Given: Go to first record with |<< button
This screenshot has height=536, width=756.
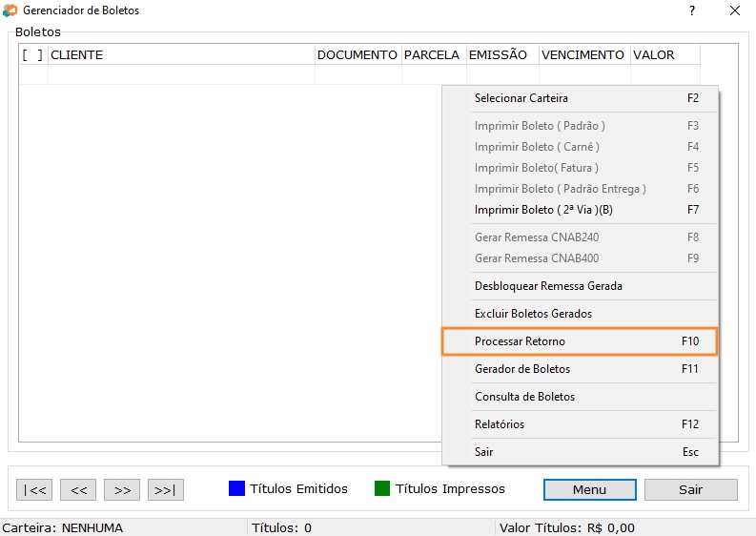Looking at the screenshot, I should pos(34,489).
